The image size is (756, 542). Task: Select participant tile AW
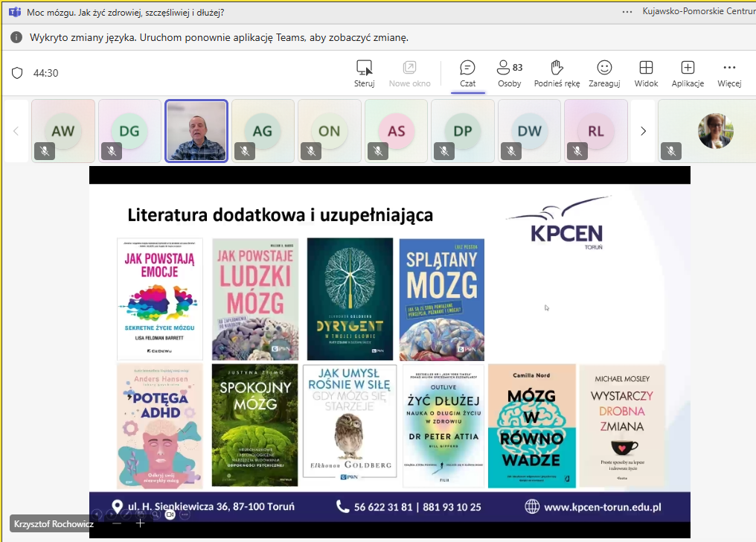(x=63, y=131)
